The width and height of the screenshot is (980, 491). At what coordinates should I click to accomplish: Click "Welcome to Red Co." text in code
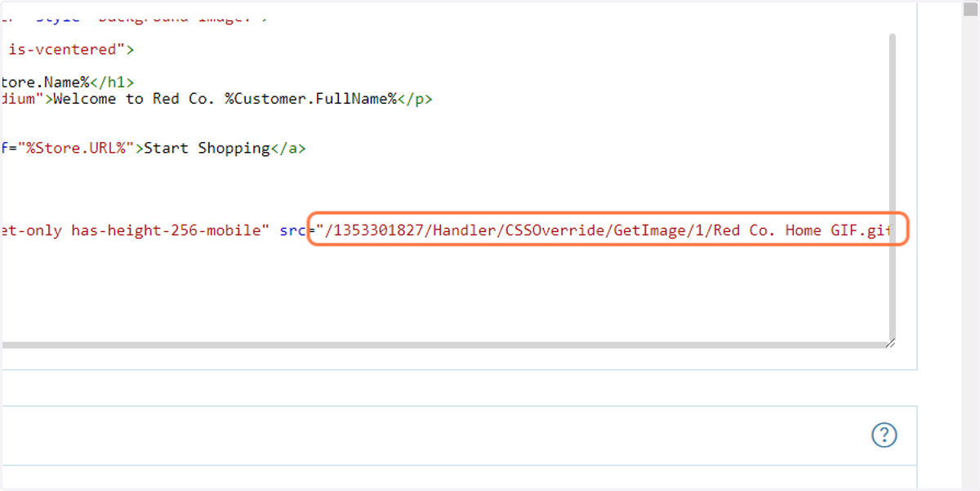click(135, 99)
